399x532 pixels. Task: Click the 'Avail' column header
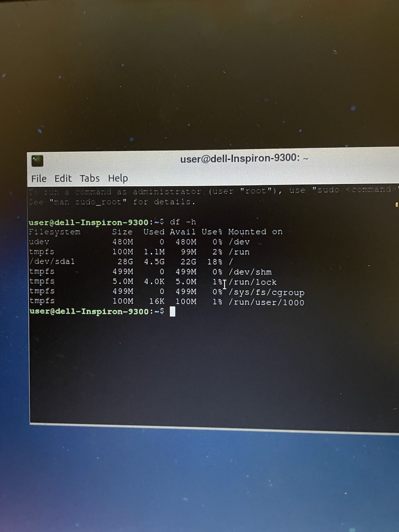pyautogui.click(x=183, y=232)
